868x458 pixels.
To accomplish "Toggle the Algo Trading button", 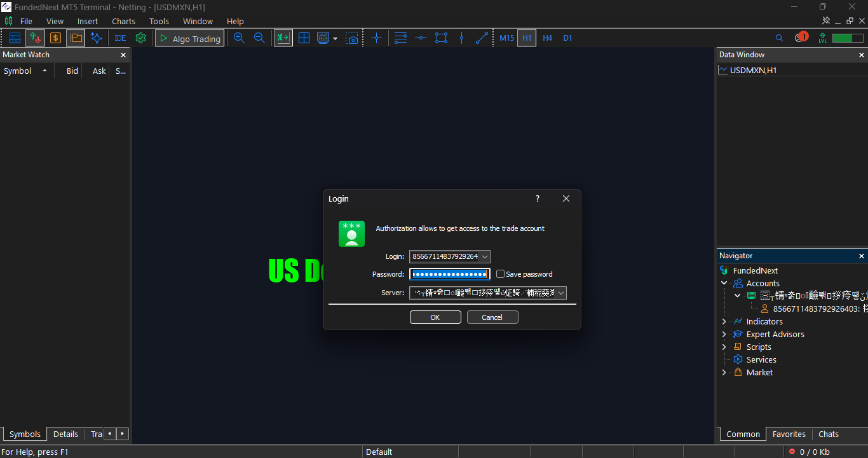I will [189, 38].
